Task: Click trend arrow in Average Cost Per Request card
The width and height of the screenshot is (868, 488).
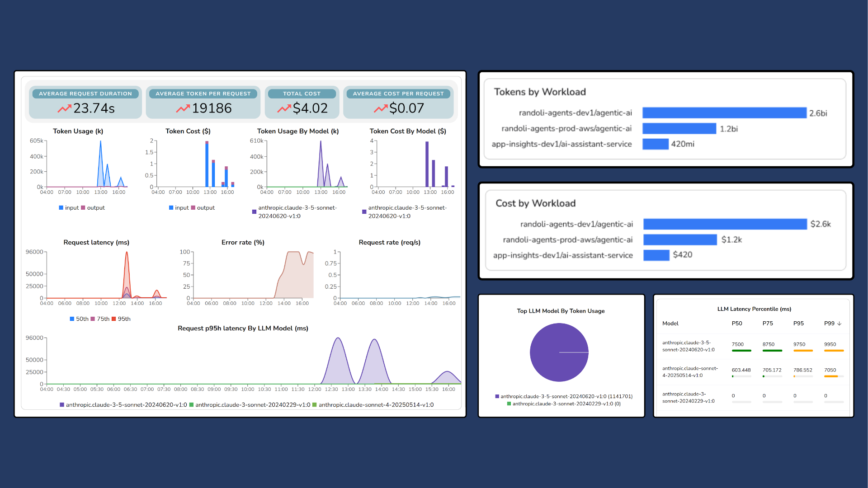Action: [380, 108]
